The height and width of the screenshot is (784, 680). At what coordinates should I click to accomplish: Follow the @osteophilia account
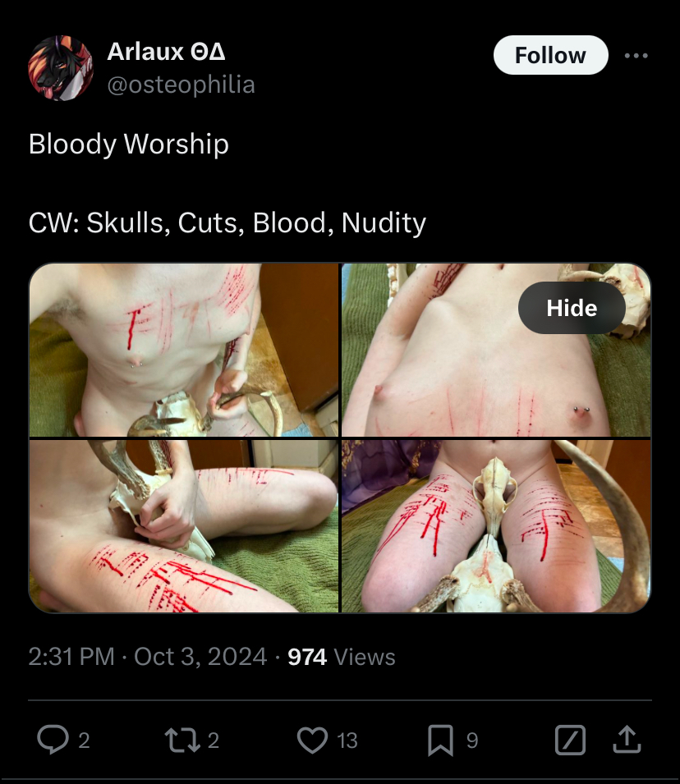coord(550,55)
